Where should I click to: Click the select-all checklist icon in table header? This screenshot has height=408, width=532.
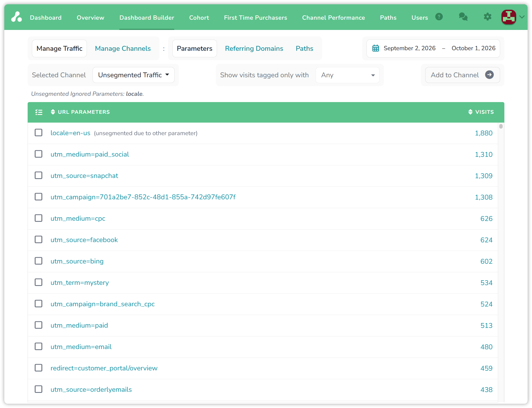coord(39,112)
